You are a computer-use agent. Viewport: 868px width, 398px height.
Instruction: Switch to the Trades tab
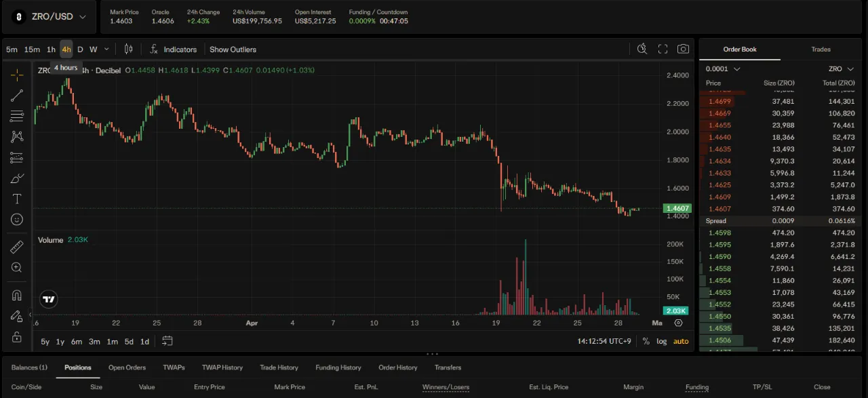click(821, 49)
